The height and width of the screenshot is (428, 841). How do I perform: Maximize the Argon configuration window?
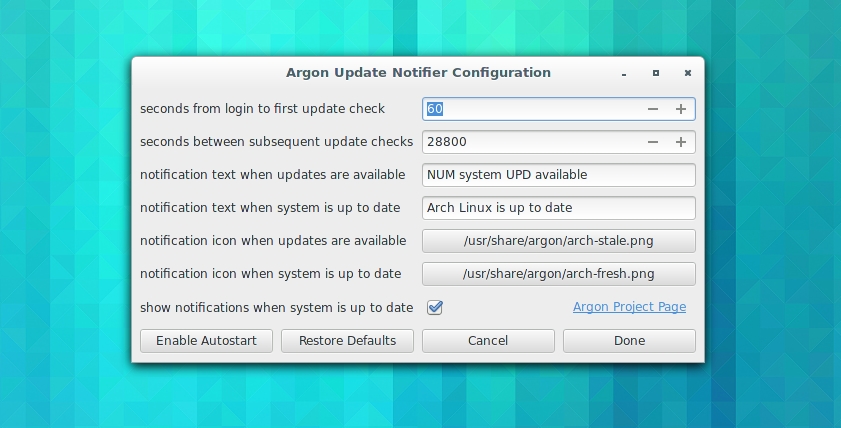[x=655, y=73]
